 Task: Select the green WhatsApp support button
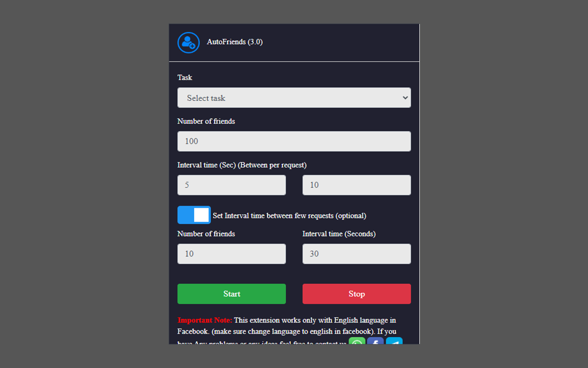point(357,343)
